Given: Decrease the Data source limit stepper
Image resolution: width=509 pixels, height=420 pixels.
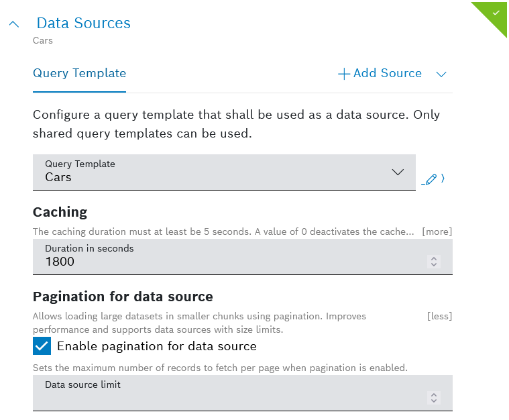Looking at the screenshot, I should pos(434,401).
